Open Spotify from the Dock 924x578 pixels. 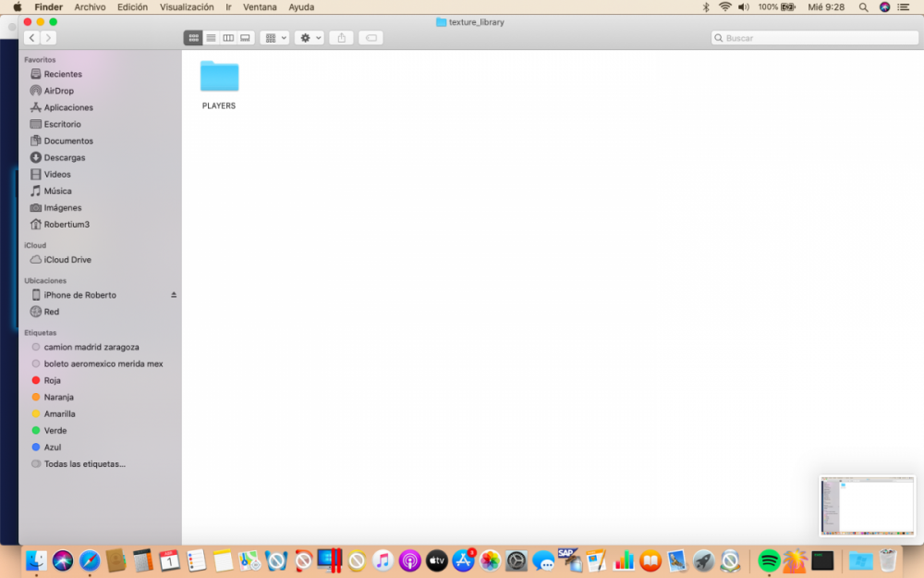click(769, 560)
